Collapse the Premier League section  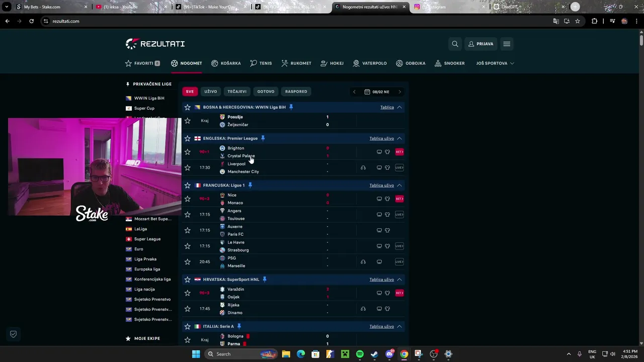[399, 138]
